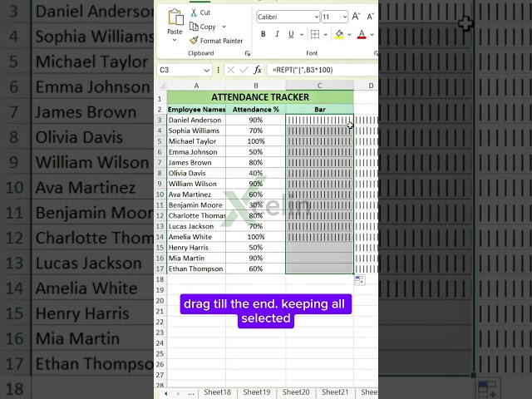532x399 pixels.
Task: Open the Name Box C3 dropdown
Action: pyautogui.click(x=206, y=70)
